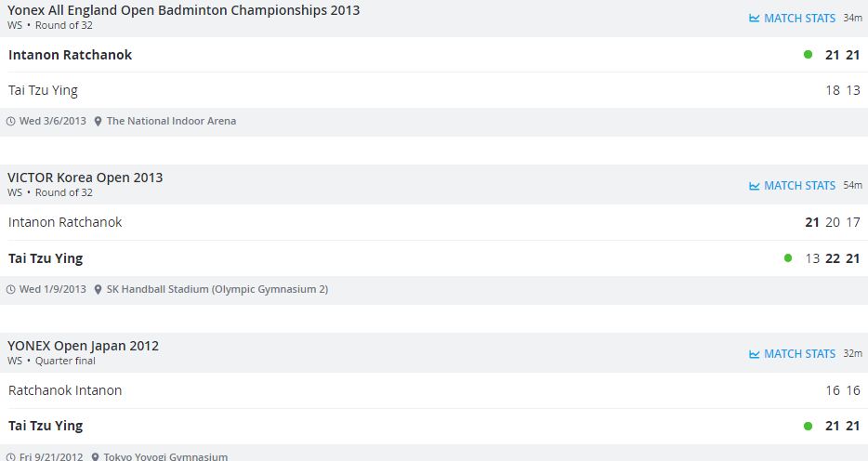Image resolution: width=868 pixels, height=461 pixels.
Task: Click the clock icon beside Wed 1/9/2013
Action: click(11, 289)
